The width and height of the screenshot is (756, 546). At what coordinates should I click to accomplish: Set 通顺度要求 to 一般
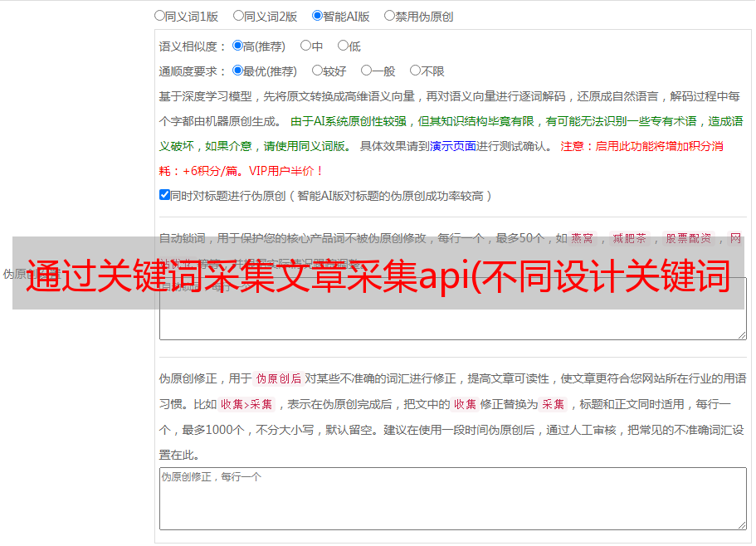click(x=367, y=71)
